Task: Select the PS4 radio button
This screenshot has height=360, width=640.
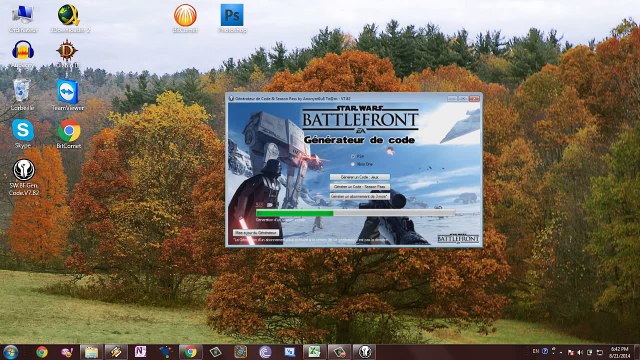Action: coord(353,156)
